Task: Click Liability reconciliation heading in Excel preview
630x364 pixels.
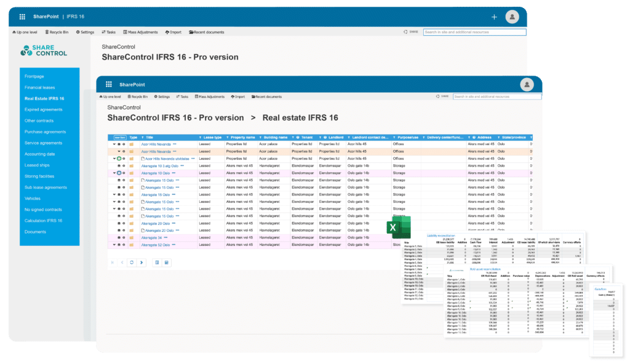Action: 441,236
